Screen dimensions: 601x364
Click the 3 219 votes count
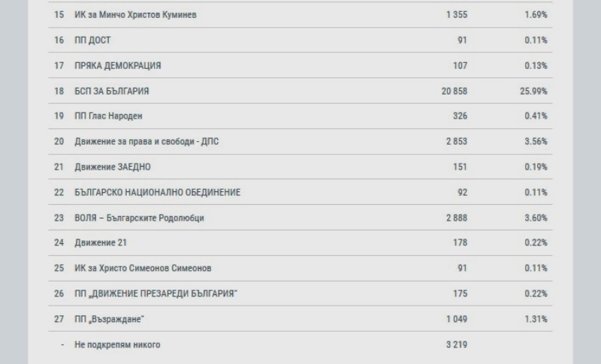(x=457, y=344)
